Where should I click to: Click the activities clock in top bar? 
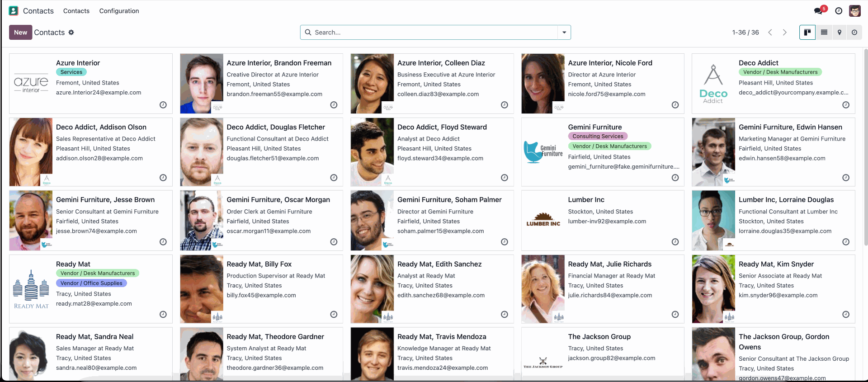(x=839, y=11)
